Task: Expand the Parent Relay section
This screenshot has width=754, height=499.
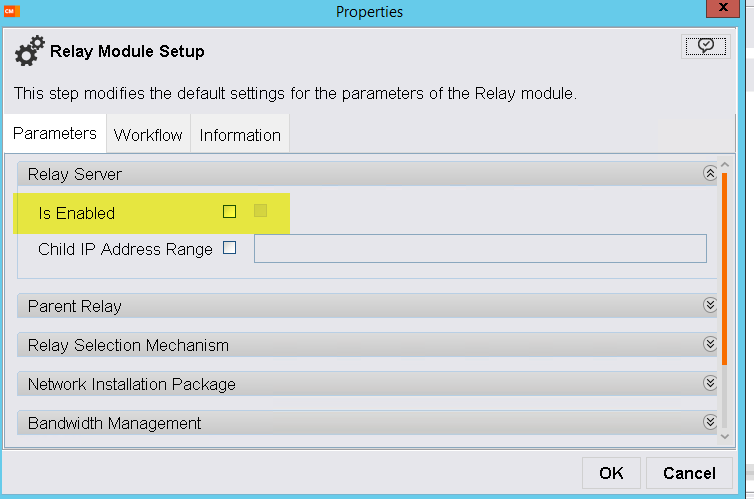Action: tap(710, 306)
